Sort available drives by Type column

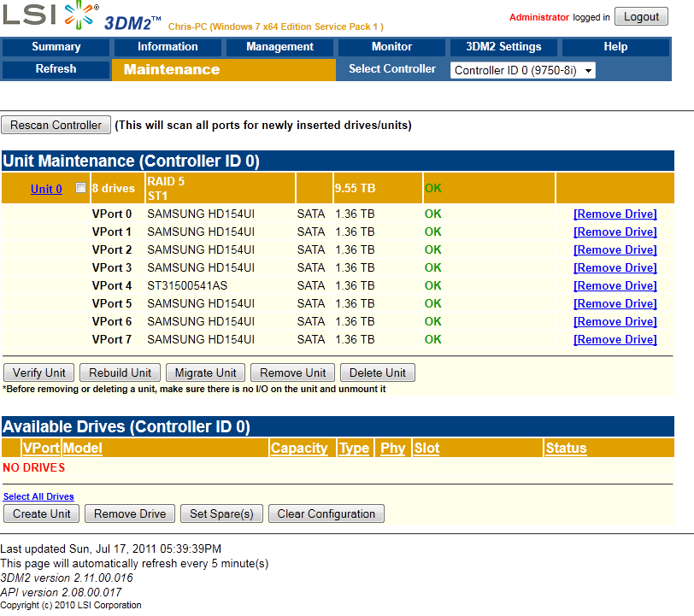[354, 449]
